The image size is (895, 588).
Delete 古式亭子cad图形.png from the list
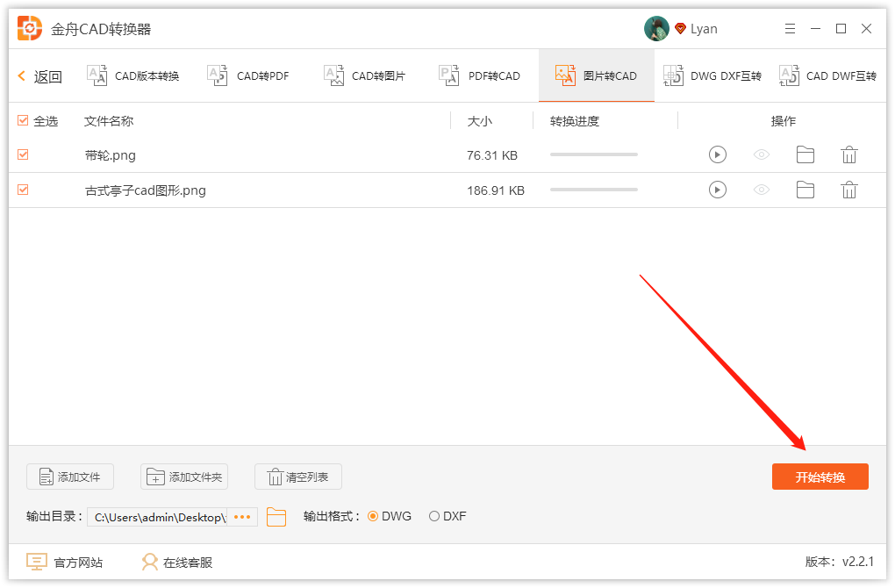click(848, 189)
